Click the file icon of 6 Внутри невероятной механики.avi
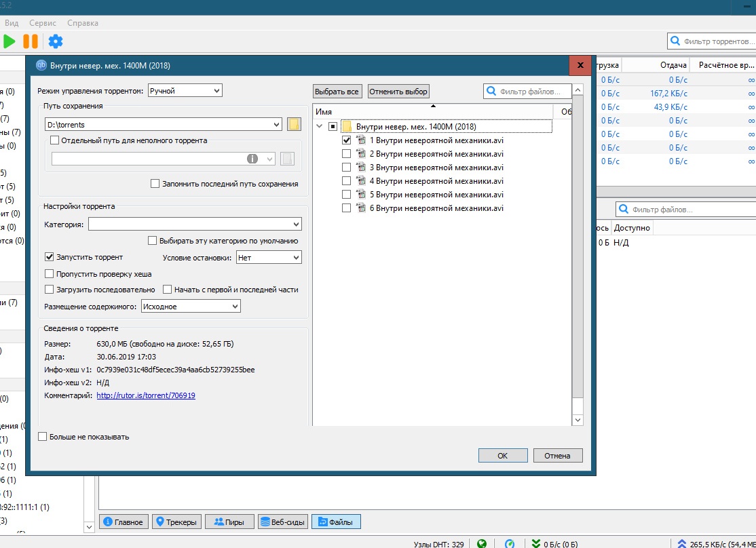Screen dimensions: 756x548 pos(360,208)
